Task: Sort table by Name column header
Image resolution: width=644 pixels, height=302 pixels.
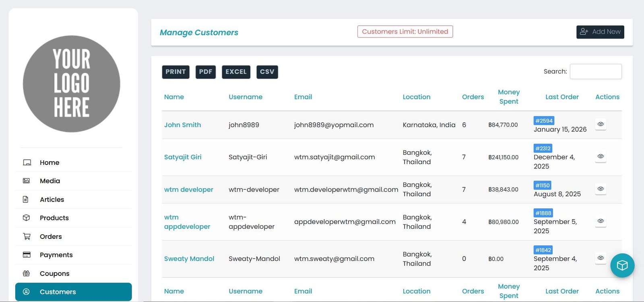Action: click(x=174, y=97)
